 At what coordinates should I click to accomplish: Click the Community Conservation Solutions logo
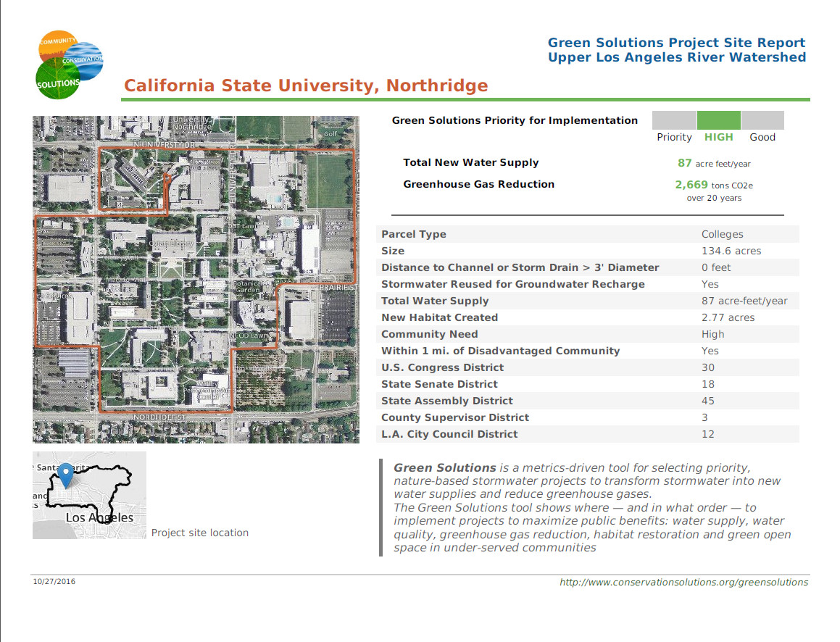[x=70, y=64]
